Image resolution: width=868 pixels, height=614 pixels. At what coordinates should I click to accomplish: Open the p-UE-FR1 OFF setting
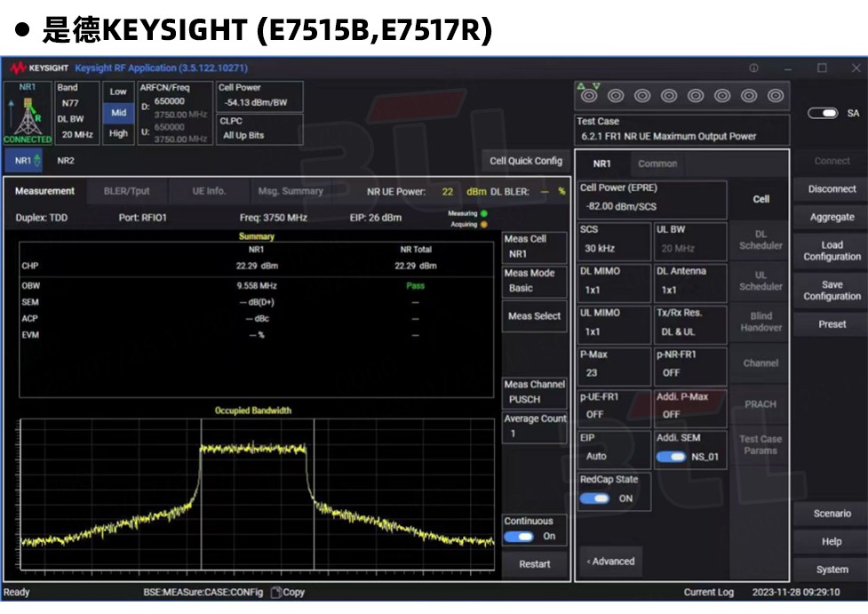point(614,408)
